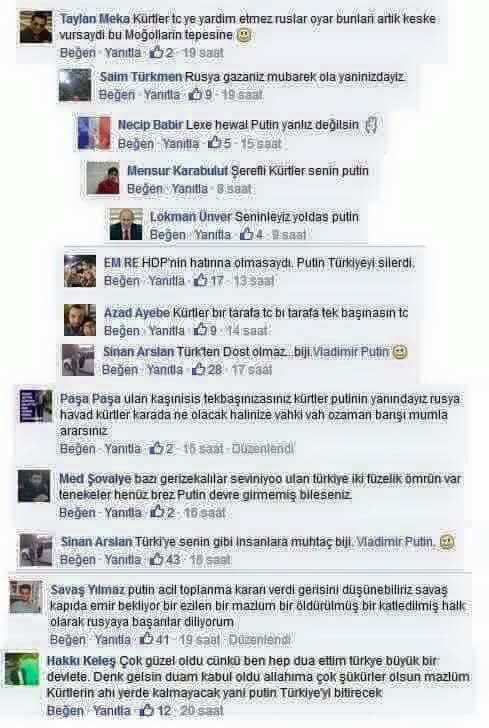Click the 28-likes thumbs-up on Sinan Arslan's comment
489x728 pixels.
(199, 369)
